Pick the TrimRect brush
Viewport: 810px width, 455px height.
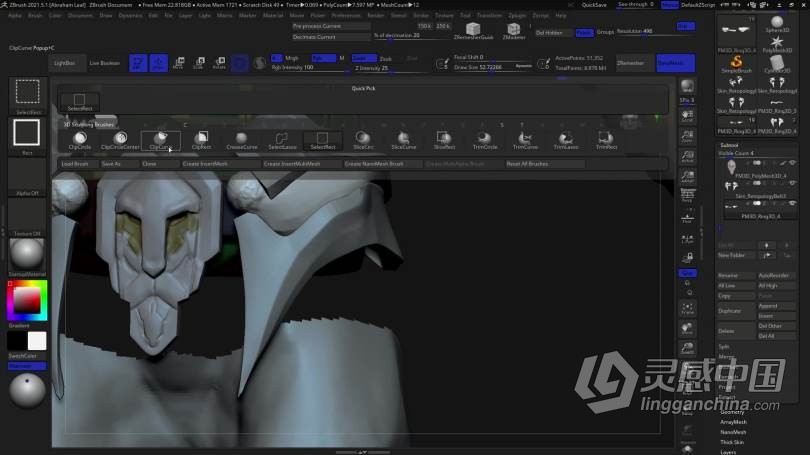606,140
